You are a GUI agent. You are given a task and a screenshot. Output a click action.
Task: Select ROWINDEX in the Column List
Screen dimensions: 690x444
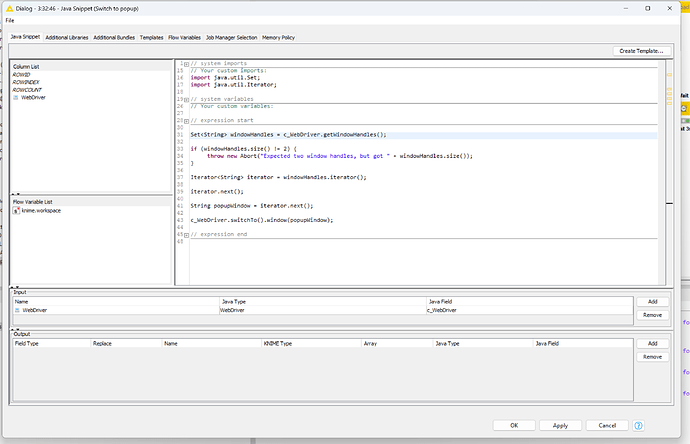[26, 82]
